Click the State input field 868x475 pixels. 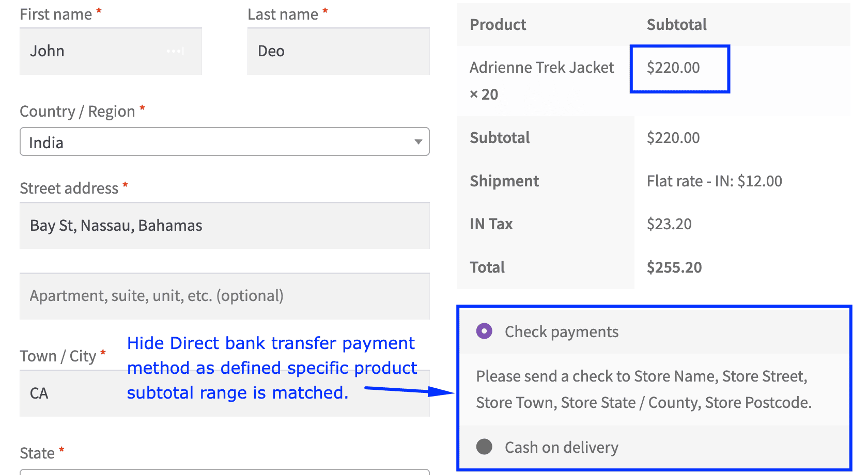[224, 472]
